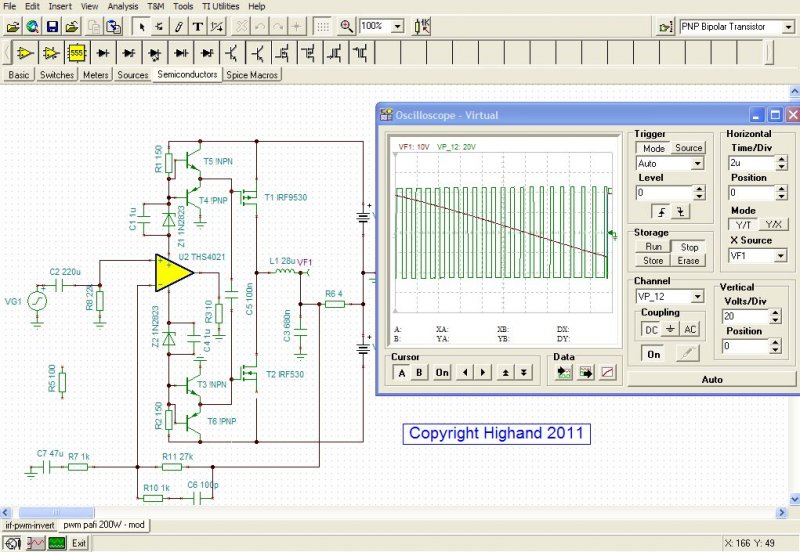Open the X Source VF1 dropdown
The width and height of the screenshot is (800, 552).
(x=781, y=256)
